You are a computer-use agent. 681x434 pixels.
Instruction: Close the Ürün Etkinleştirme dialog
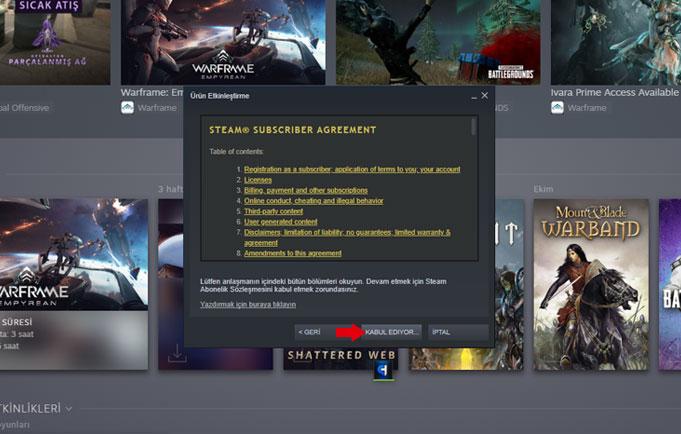tap(485, 96)
